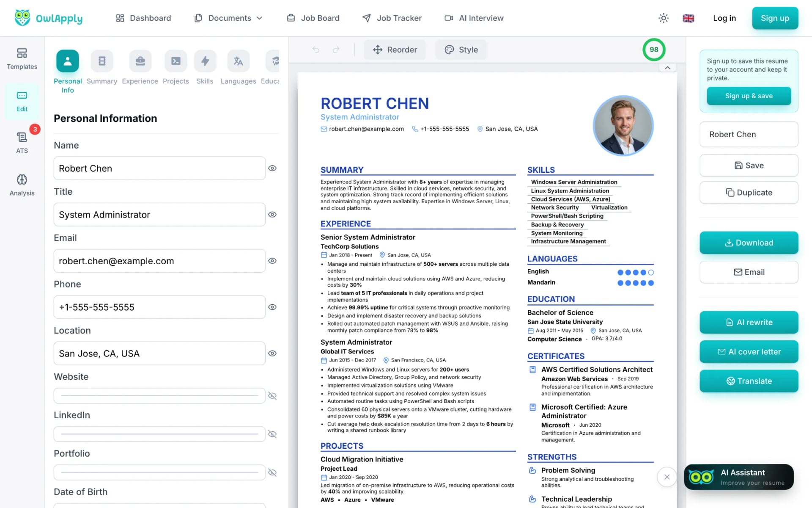812x508 pixels.
Task: Click the Reorder toolbar button
Action: [395, 50]
